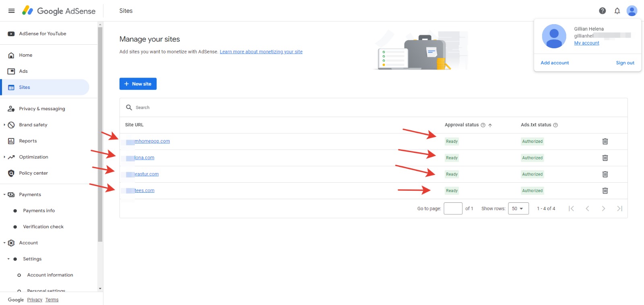This screenshot has height=305, width=644.
Task: Delete the rastur.com site row
Action: [x=605, y=174]
